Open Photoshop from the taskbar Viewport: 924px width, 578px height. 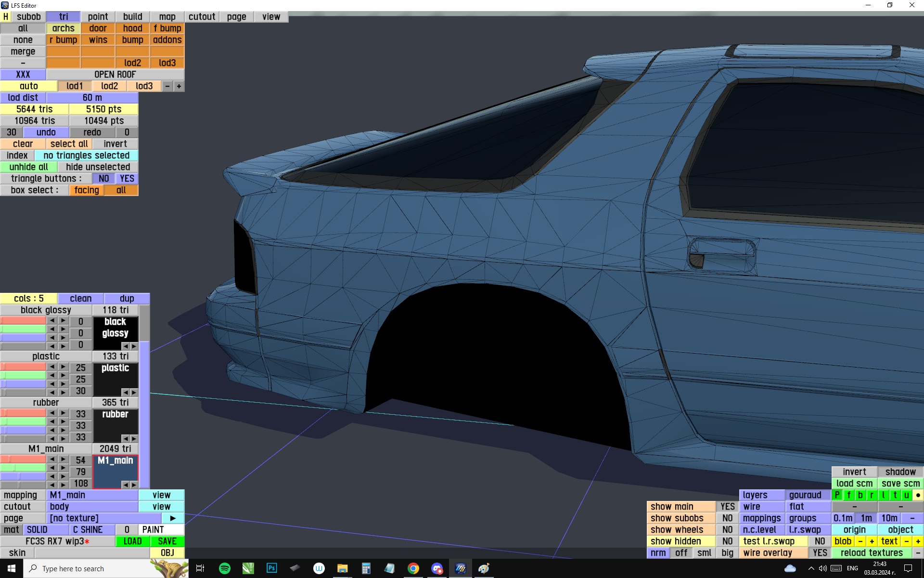(271, 568)
